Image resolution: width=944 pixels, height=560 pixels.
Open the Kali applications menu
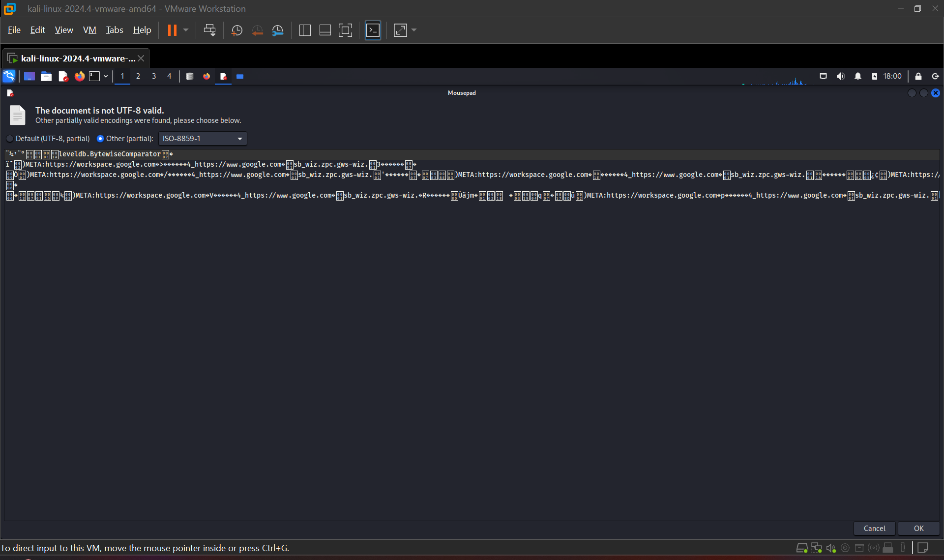tap(9, 76)
